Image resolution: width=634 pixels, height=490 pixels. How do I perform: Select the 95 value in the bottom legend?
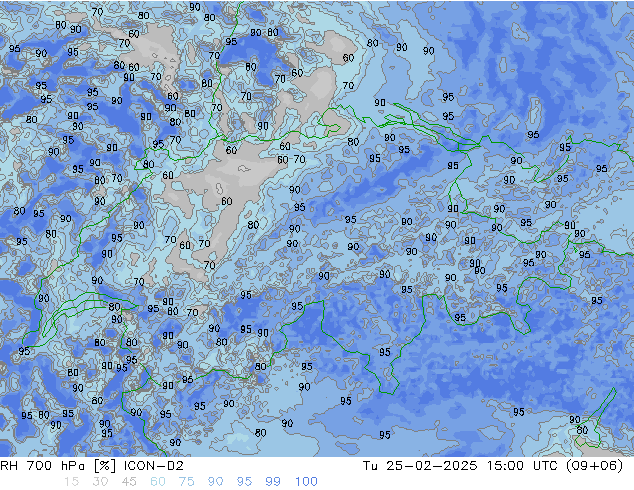click(x=244, y=482)
